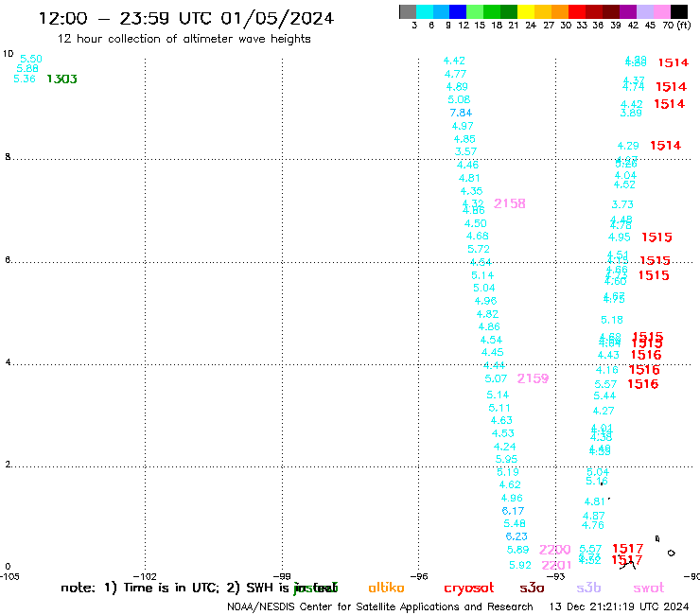Click the orange 30 ft legend swatch
The image size is (700, 615).
pyautogui.click(x=560, y=11)
